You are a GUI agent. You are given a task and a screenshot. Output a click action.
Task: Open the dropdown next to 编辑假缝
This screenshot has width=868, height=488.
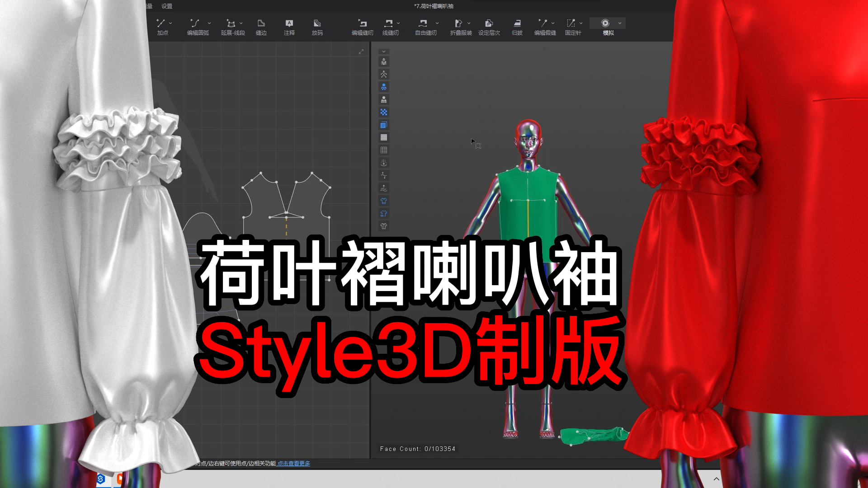tap(553, 23)
